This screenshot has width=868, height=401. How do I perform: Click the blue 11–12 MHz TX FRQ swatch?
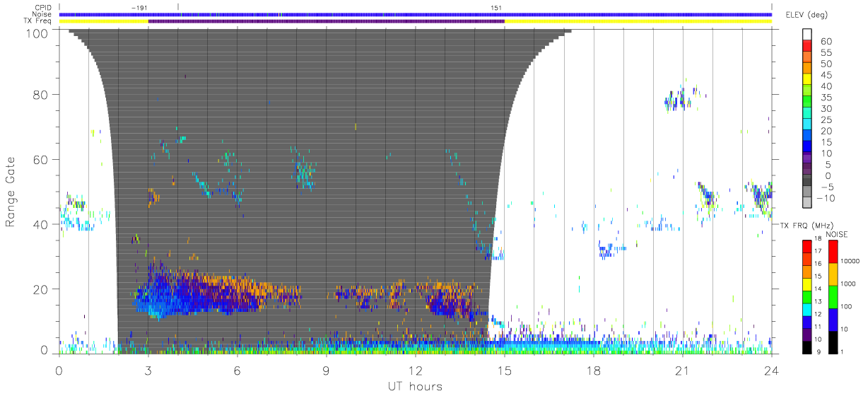807,322
